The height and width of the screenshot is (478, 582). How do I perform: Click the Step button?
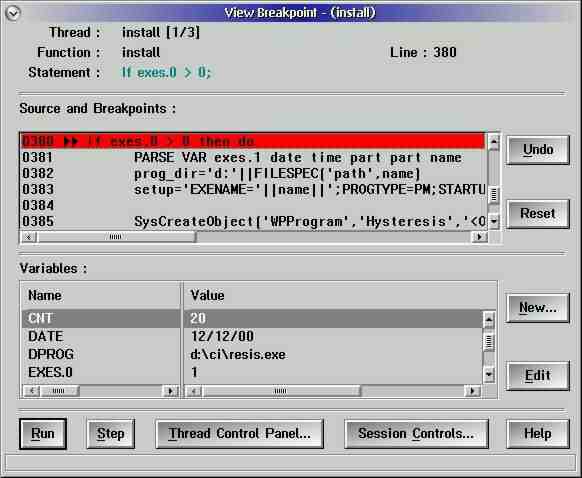111,434
